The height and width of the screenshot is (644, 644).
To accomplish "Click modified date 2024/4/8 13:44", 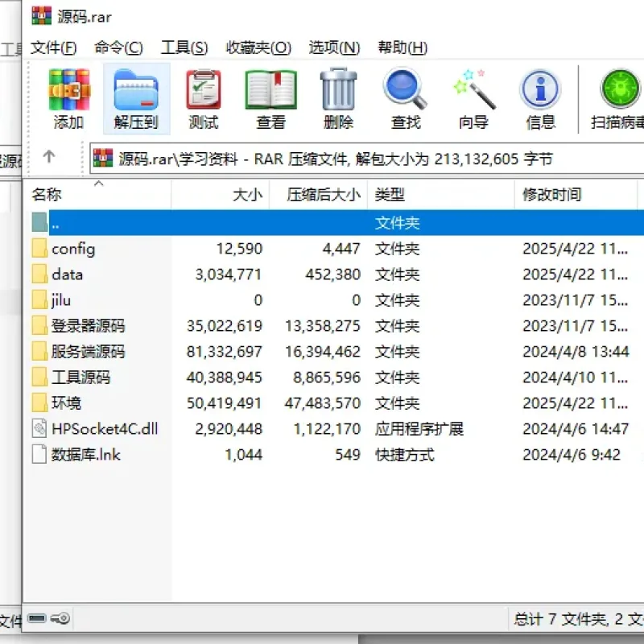I will click(x=576, y=352).
